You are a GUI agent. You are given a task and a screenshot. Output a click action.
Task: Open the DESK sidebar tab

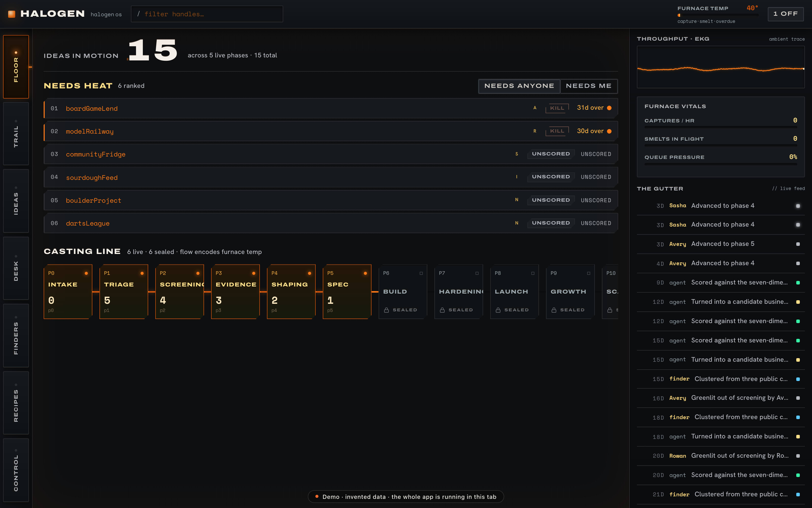point(16,268)
